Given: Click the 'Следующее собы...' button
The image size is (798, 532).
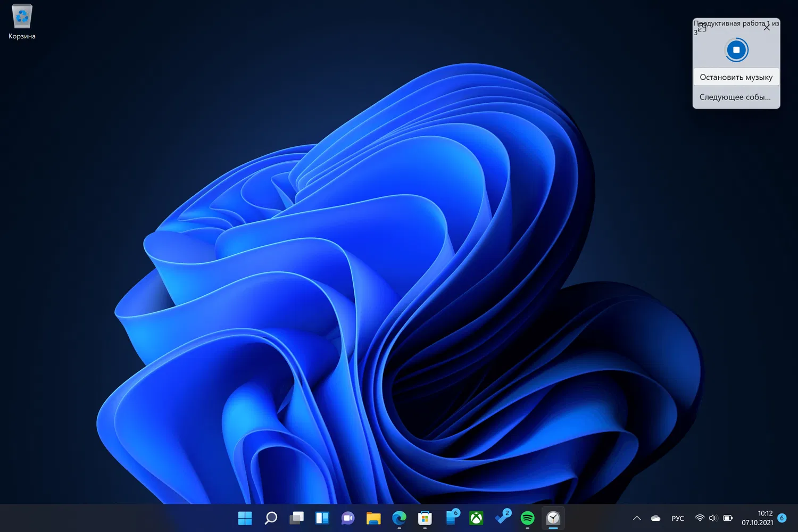Looking at the screenshot, I should [x=736, y=97].
